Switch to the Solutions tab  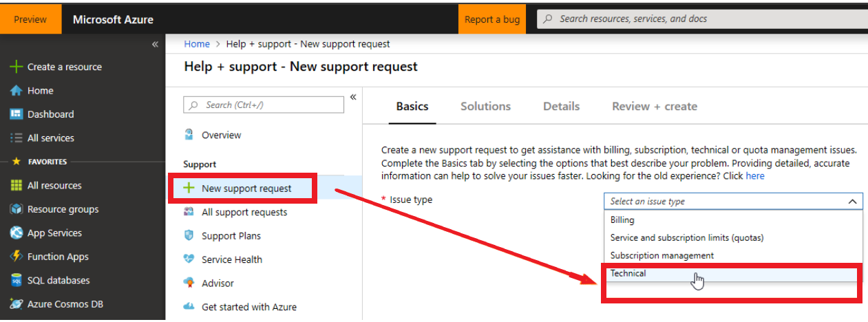(x=485, y=107)
